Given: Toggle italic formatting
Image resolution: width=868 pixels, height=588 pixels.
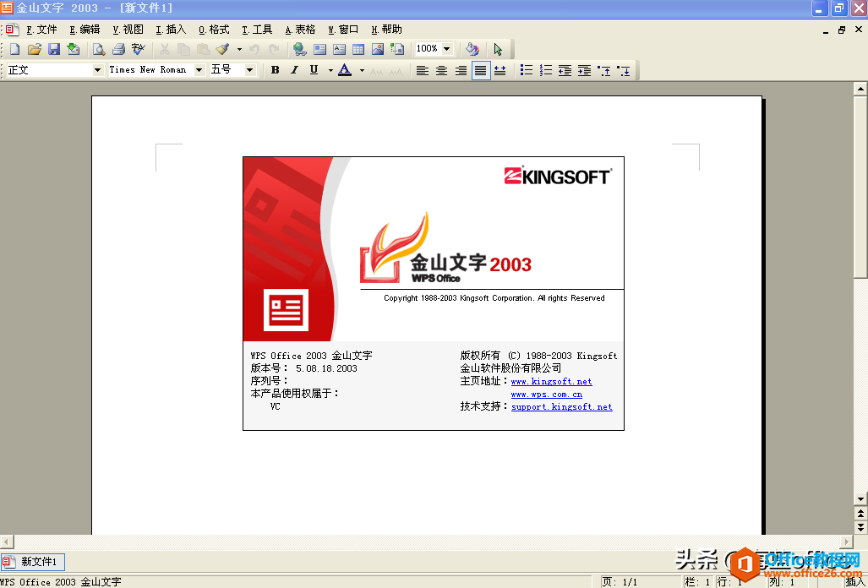Looking at the screenshot, I should click(x=294, y=70).
